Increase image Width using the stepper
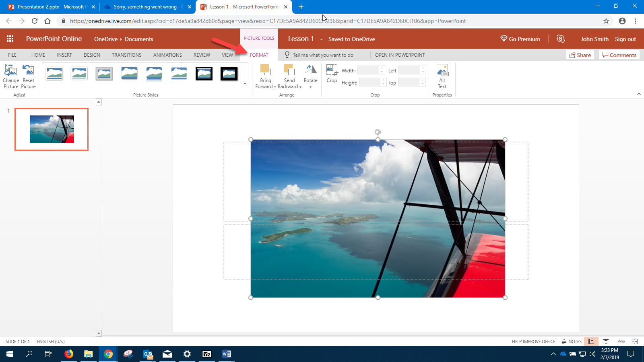644x362 pixels. [381, 68]
